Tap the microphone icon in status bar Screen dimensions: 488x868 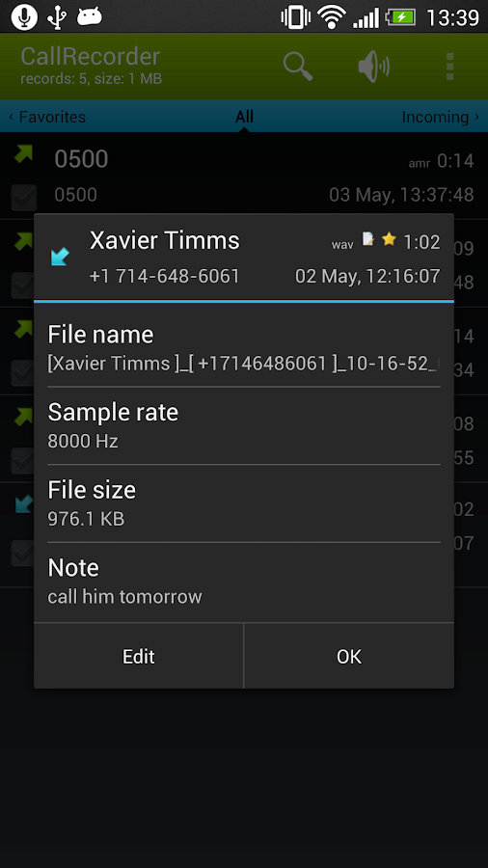pyautogui.click(x=24, y=16)
